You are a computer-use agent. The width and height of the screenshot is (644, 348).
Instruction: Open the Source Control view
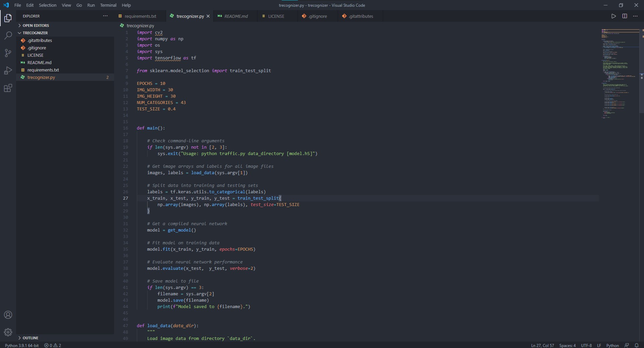coord(8,53)
